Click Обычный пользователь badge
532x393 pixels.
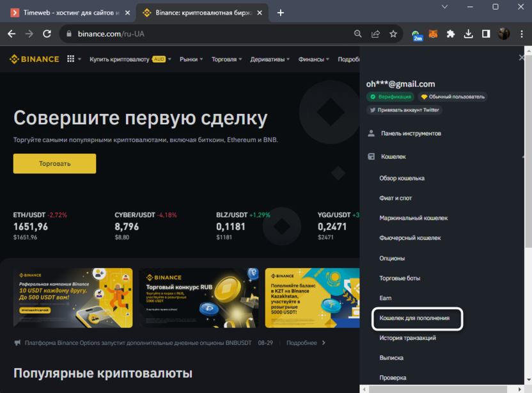click(x=453, y=97)
